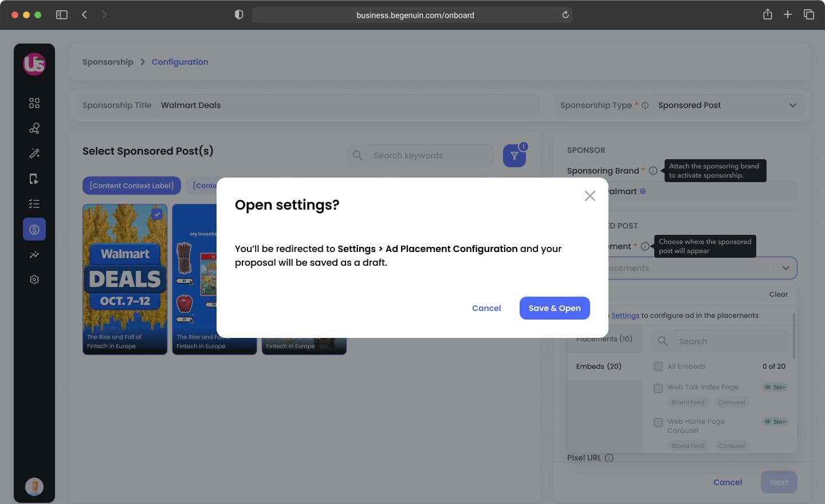Select the Embeds (20) tab
This screenshot has width=825, height=504.
tap(605, 367)
